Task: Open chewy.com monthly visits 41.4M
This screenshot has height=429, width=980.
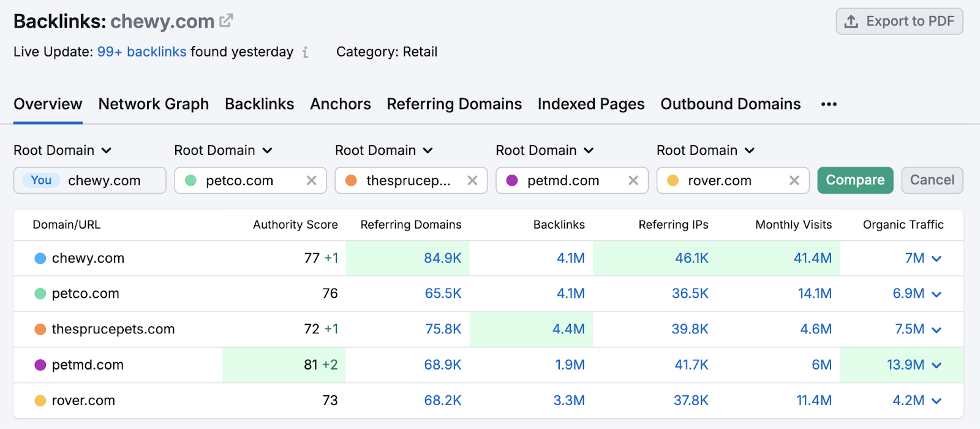Action: 813,259
